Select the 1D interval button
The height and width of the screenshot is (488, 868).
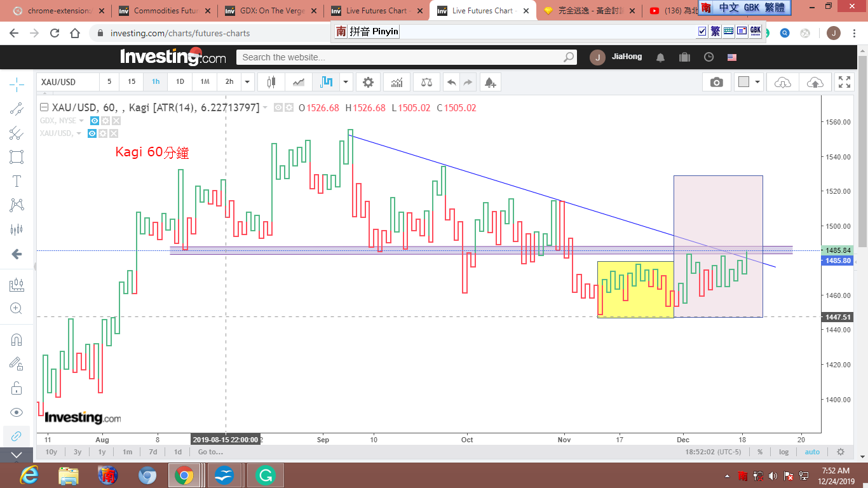pyautogui.click(x=180, y=82)
